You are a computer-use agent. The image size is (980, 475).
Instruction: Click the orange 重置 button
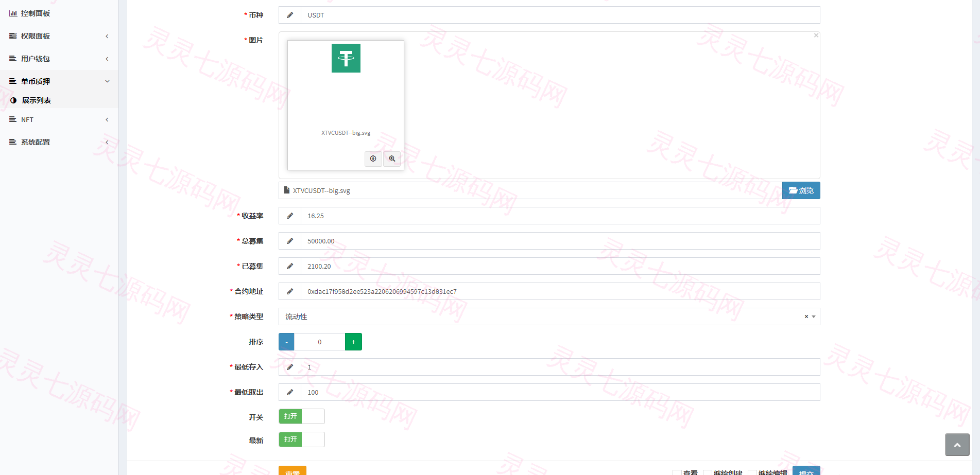(x=293, y=471)
